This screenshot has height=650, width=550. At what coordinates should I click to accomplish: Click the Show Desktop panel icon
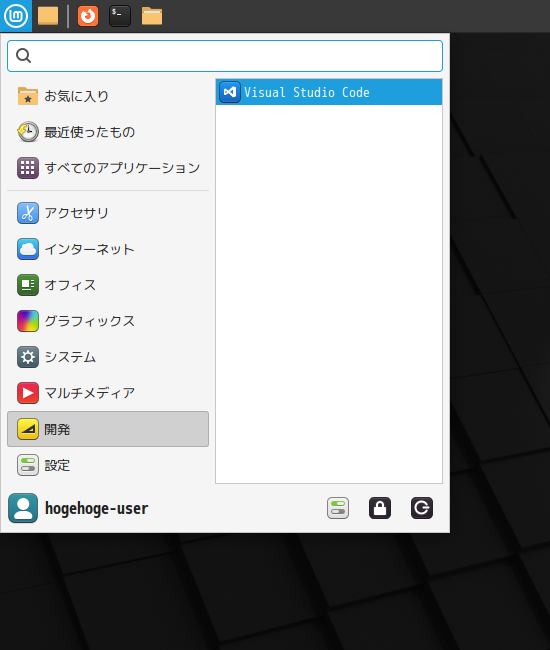tap(48, 16)
